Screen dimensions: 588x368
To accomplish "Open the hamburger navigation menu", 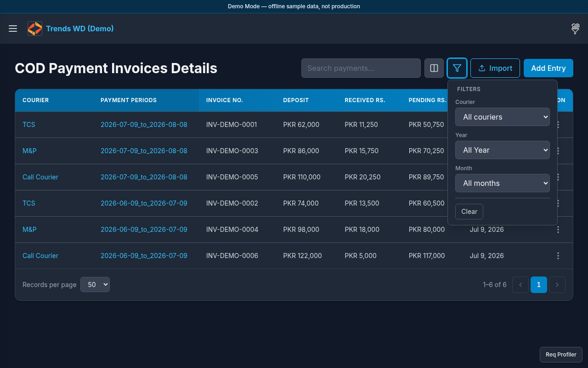I will [x=13, y=29].
